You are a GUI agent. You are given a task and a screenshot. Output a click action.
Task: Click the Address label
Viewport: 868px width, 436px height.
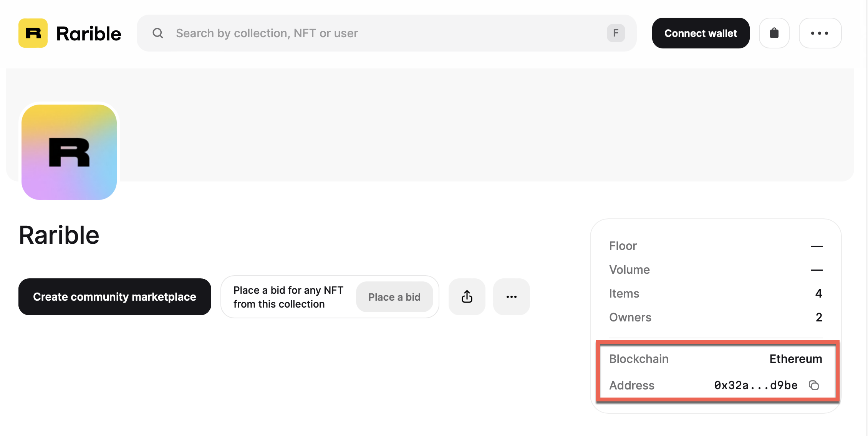632,385
